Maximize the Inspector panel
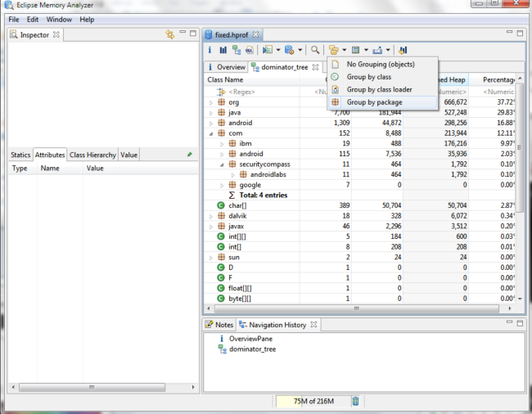 click(193, 34)
